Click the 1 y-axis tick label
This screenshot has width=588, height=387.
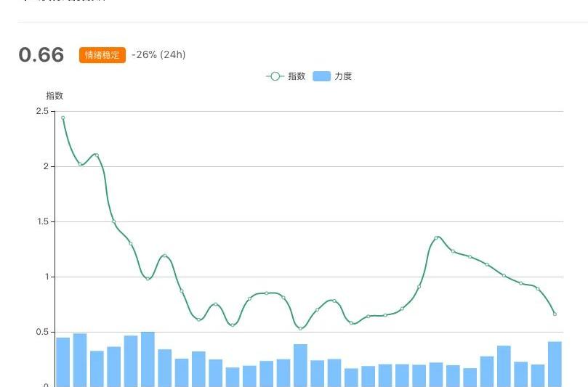[45, 277]
